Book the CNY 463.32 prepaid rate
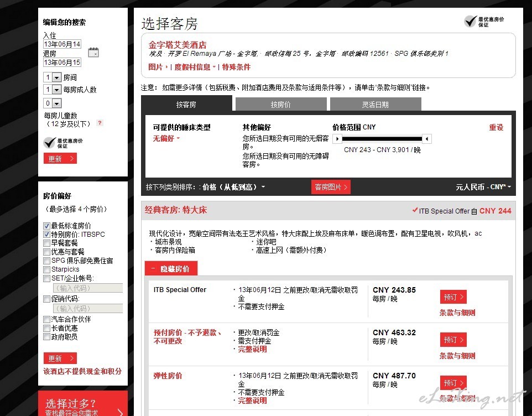Viewport: 532px width, 416px height. [x=453, y=340]
